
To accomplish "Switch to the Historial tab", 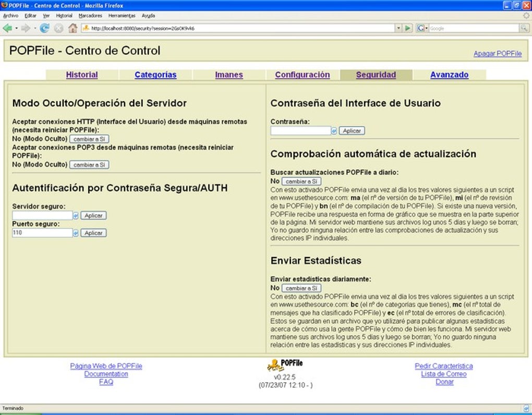I will (81, 75).
